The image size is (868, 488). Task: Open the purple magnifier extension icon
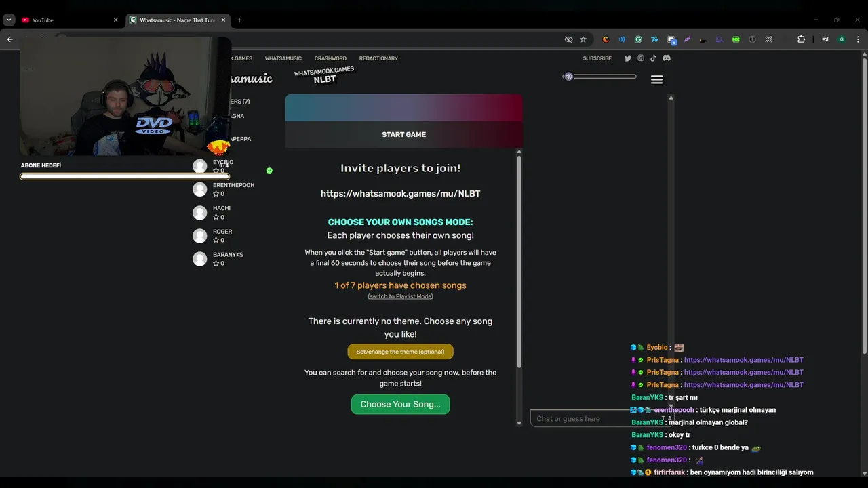719,39
